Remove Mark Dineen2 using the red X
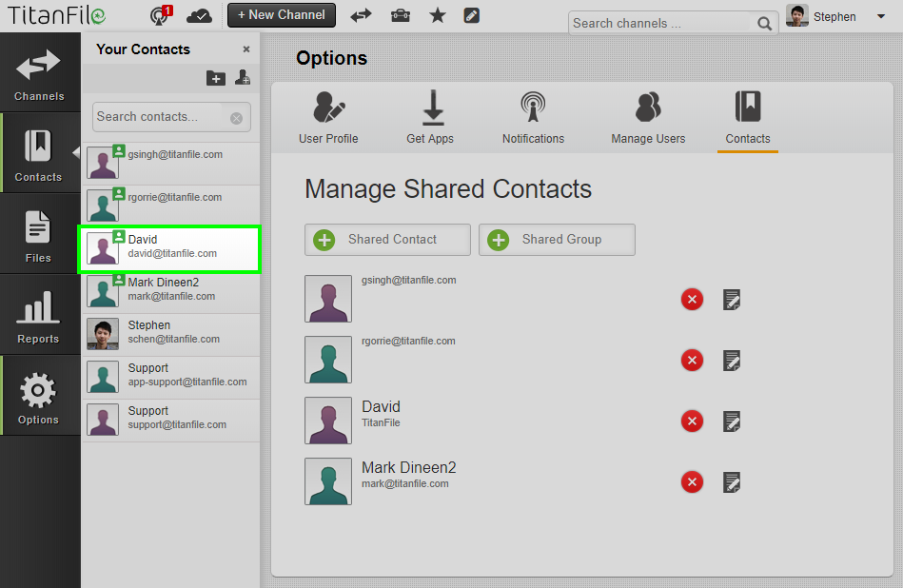Screen dimensions: 903x588 click(692, 481)
